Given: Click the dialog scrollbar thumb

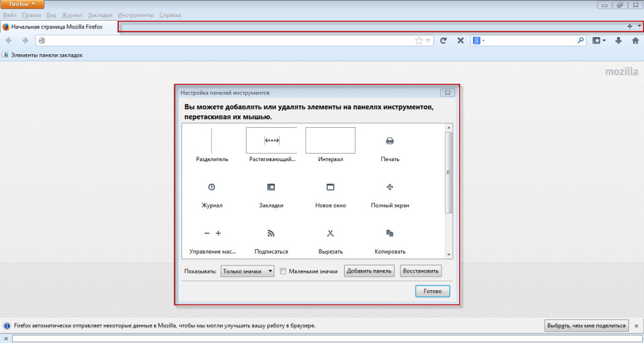Looking at the screenshot, I should tap(448, 172).
